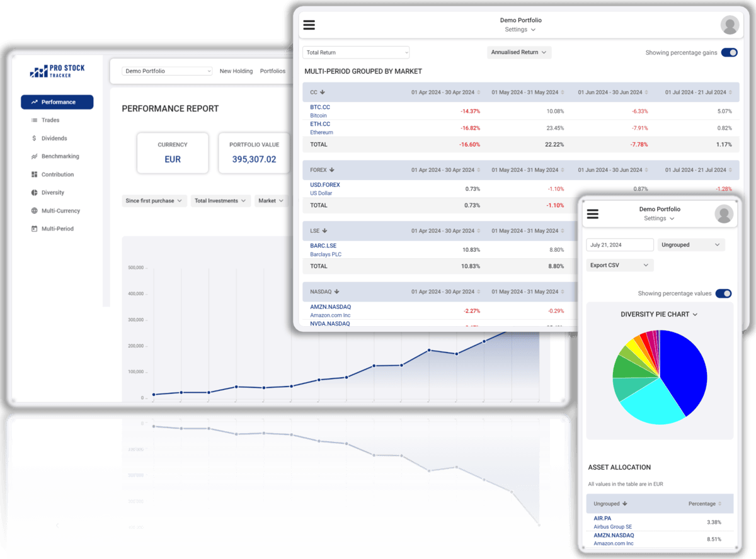The height and width of the screenshot is (559, 756).
Task: Select Diversity in the sidebar
Action: click(53, 193)
